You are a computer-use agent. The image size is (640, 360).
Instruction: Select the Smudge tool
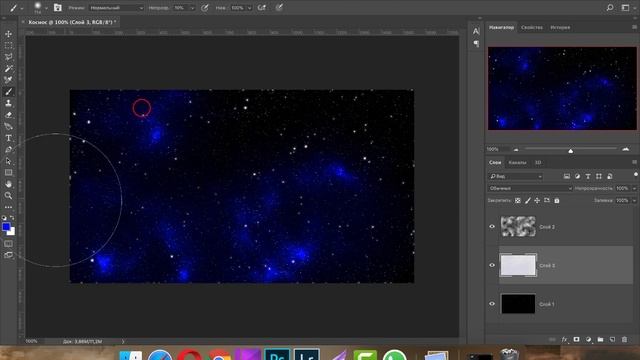[x=8, y=127]
